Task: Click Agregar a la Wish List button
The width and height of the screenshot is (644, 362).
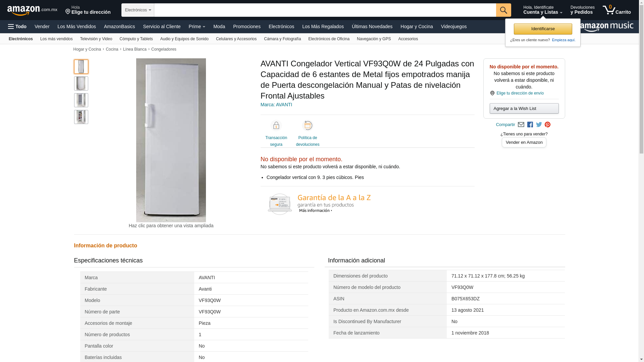Action: click(524, 108)
